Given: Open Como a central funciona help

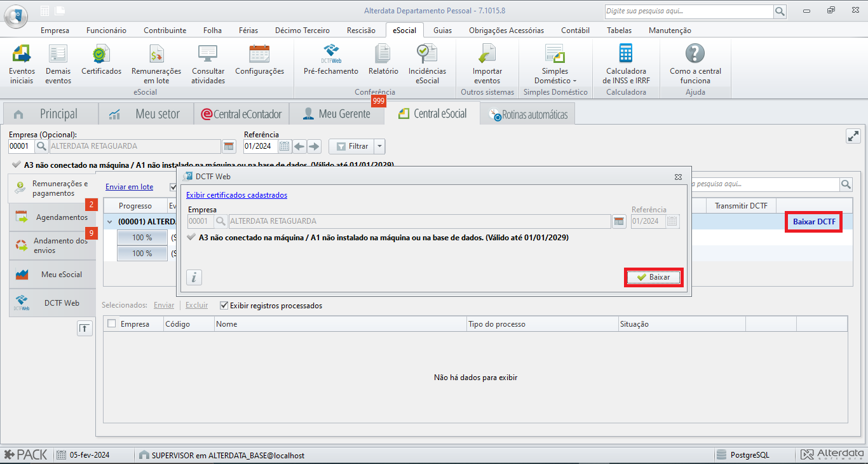Looking at the screenshot, I should point(695,64).
